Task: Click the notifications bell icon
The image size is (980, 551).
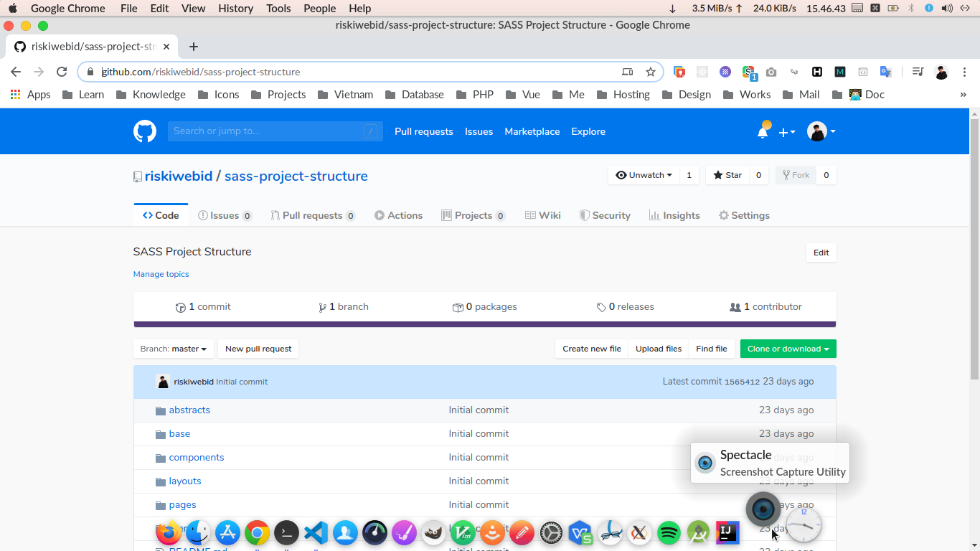Action: point(763,132)
